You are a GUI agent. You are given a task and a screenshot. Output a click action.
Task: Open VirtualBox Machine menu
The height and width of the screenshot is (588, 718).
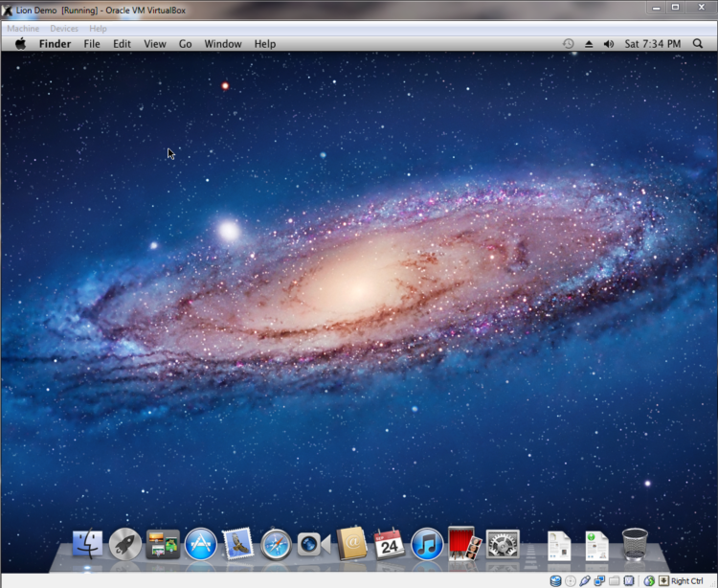pos(23,29)
